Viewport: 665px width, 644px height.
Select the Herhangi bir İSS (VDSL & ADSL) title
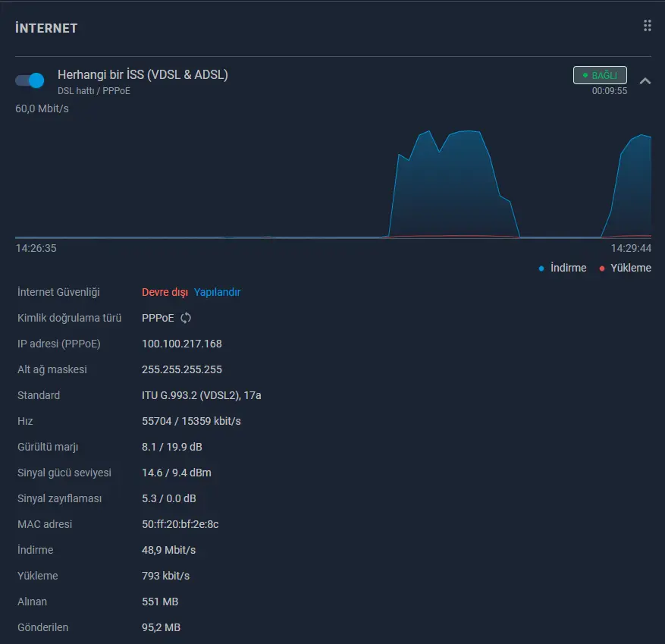[143, 74]
